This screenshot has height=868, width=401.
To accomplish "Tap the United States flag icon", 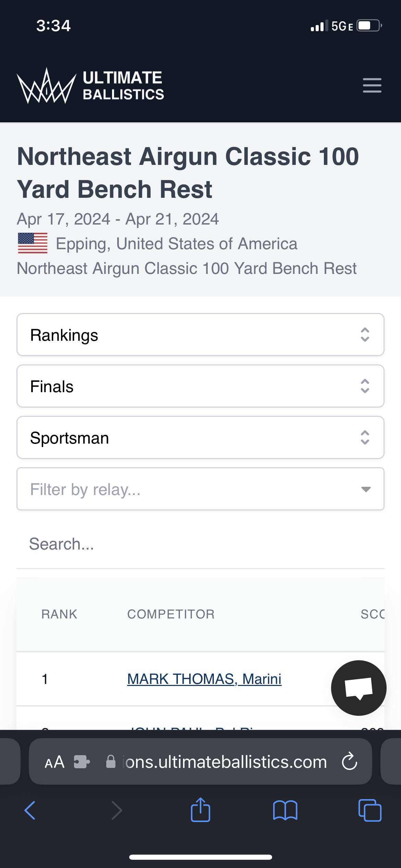I will coord(33,243).
